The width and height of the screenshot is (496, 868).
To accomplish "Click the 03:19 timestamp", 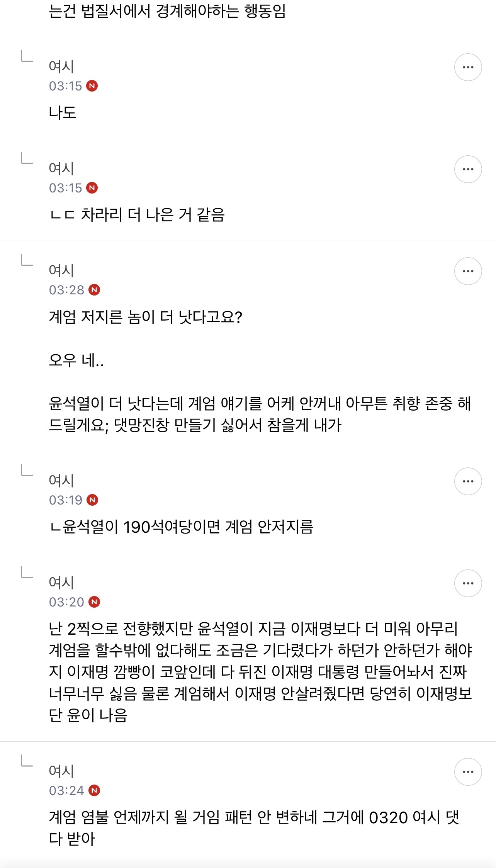I will coord(66,500).
